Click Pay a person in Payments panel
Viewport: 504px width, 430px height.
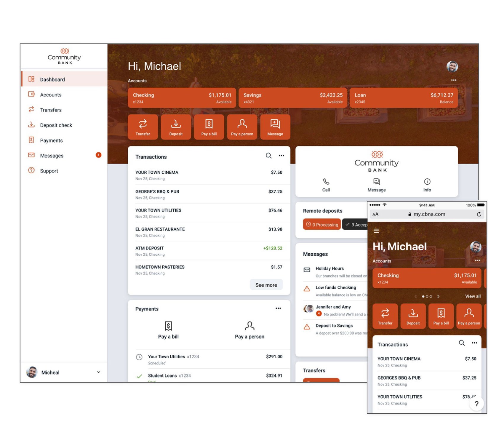click(x=249, y=330)
